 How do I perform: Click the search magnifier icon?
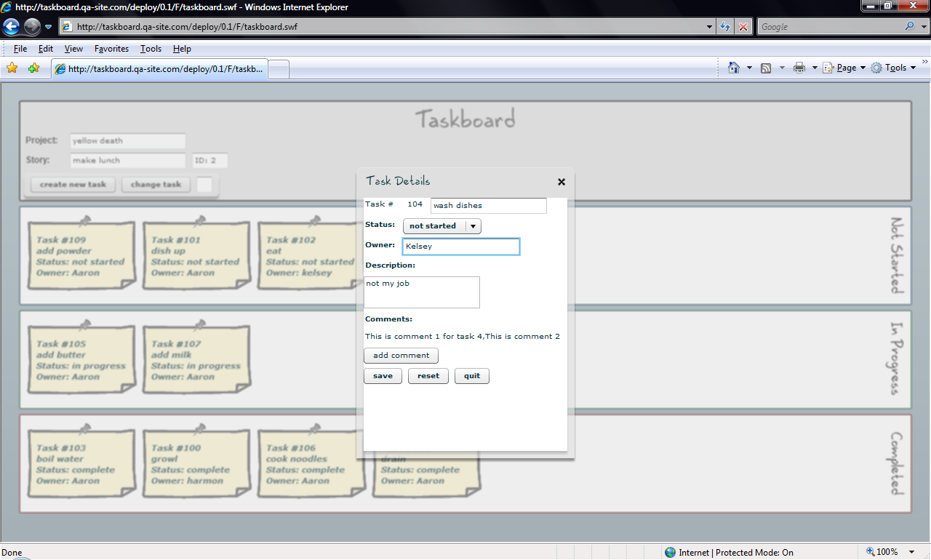pos(910,27)
